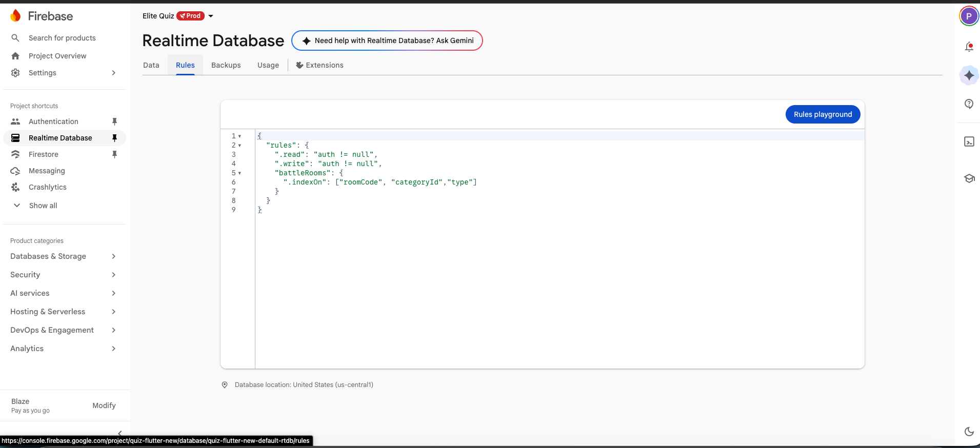
Task: Click ".read" rule on line 3
Action: coord(291,154)
